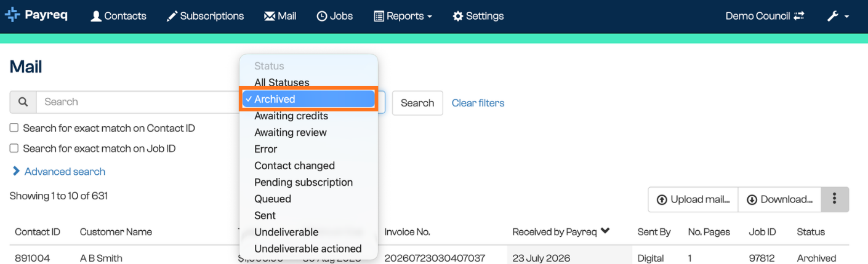Go to the Mail nav item

coord(280,16)
